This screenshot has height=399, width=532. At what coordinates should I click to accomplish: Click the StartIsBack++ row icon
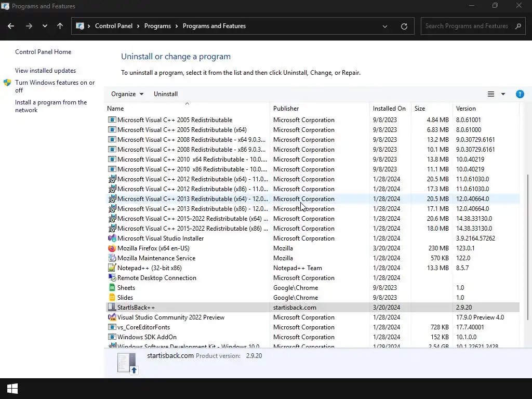click(x=112, y=307)
